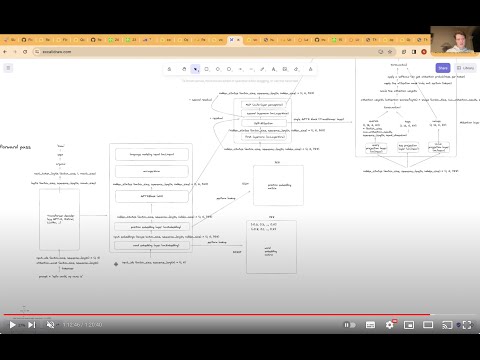
Task: Switch to the first browser tab
Action: 10,40
